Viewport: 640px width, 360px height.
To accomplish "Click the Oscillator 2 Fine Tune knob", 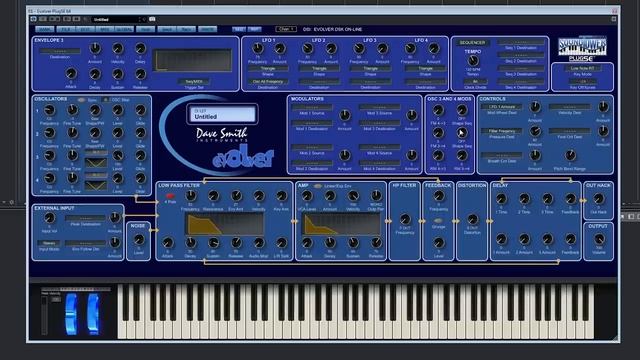I will click(72, 133).
